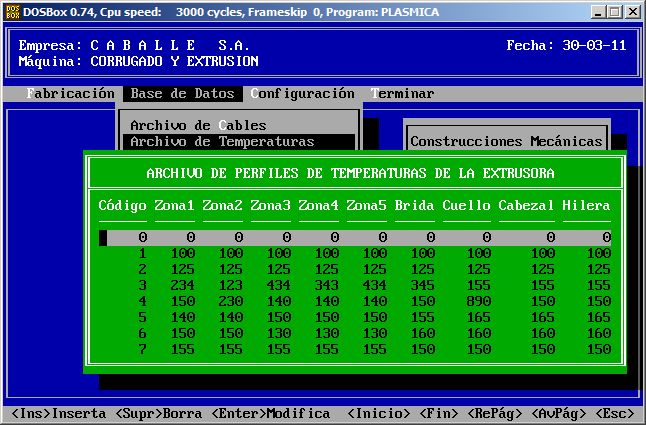
Task: Choose Archivo de Temperaturas entry
Action: coord(222,142)
